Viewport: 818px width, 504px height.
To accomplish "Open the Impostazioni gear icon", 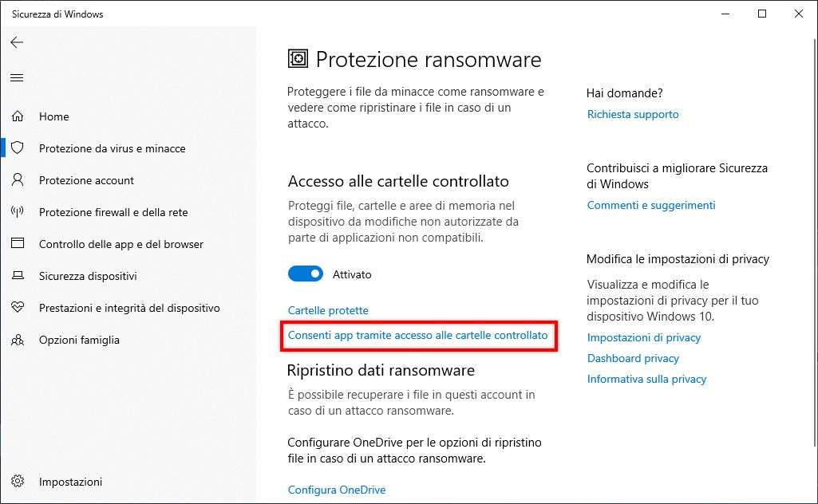I will tap(16, 482).
